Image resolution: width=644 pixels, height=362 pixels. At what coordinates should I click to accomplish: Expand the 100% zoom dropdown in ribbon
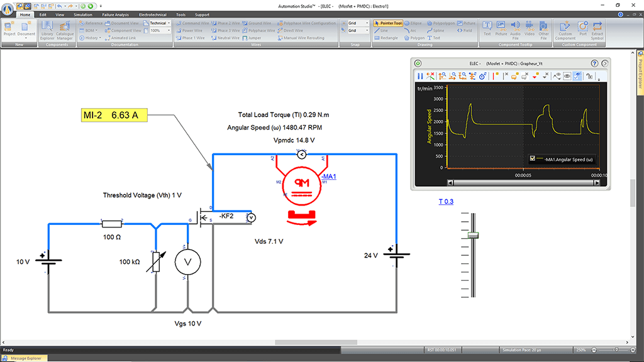click(x=169, y=30)
